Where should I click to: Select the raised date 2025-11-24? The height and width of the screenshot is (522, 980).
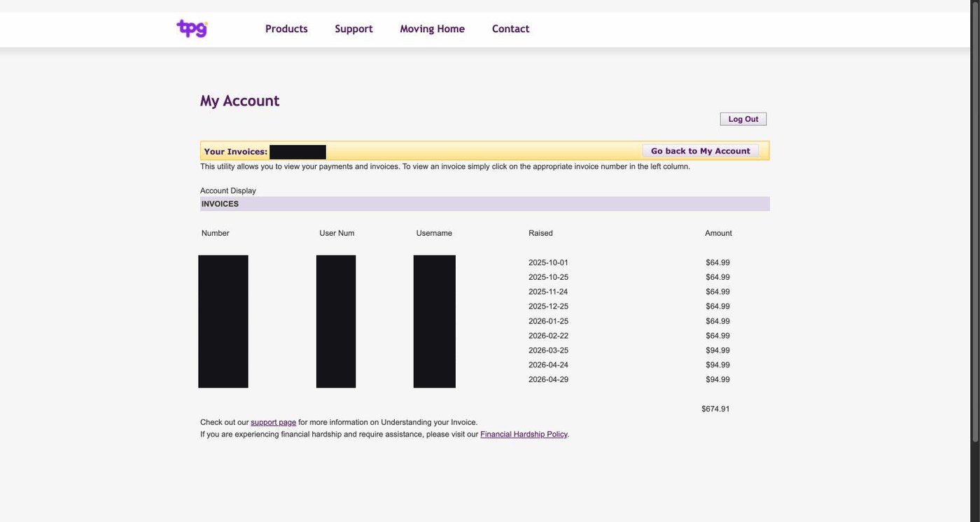coord(548,292)
